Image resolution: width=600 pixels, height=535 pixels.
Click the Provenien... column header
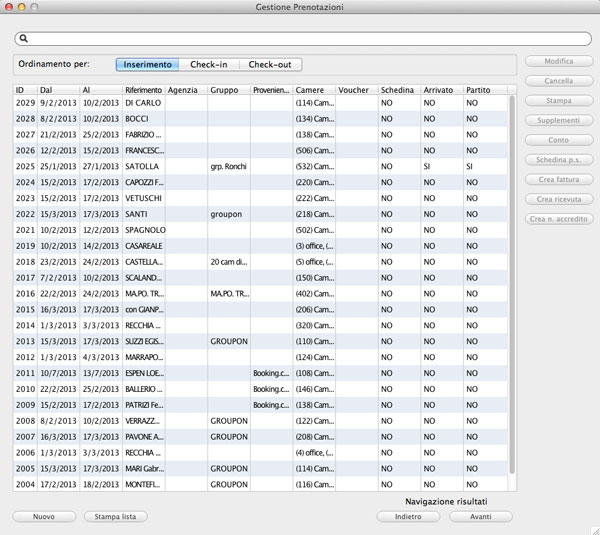click(272, 90)
